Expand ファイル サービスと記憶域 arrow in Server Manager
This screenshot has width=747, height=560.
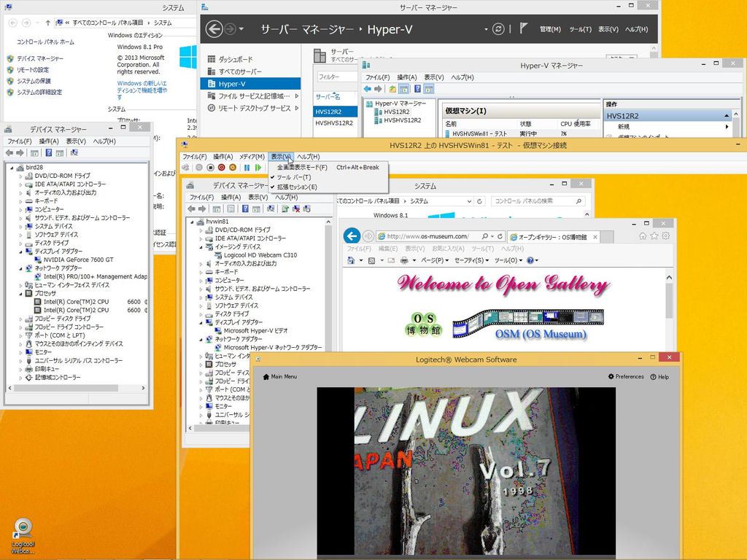296,96
